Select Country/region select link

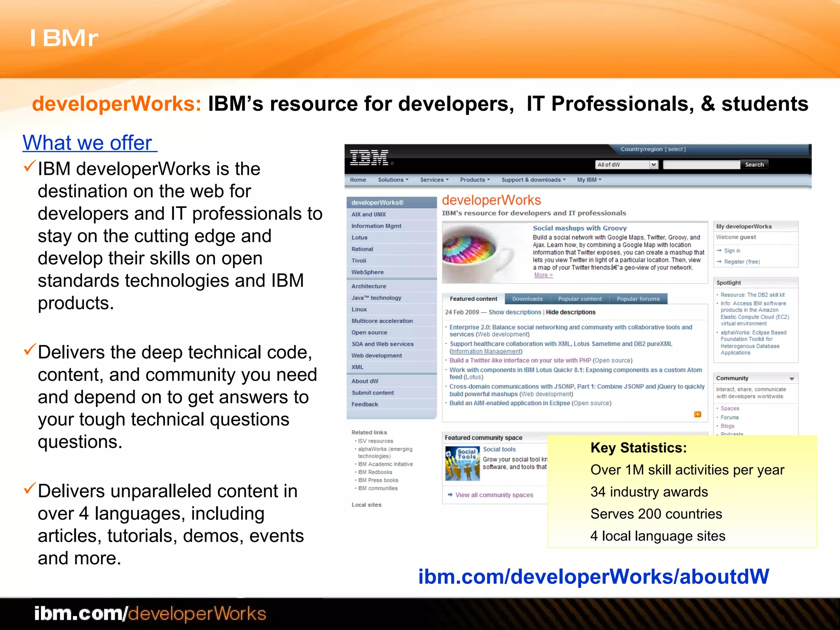click(675, 149)
